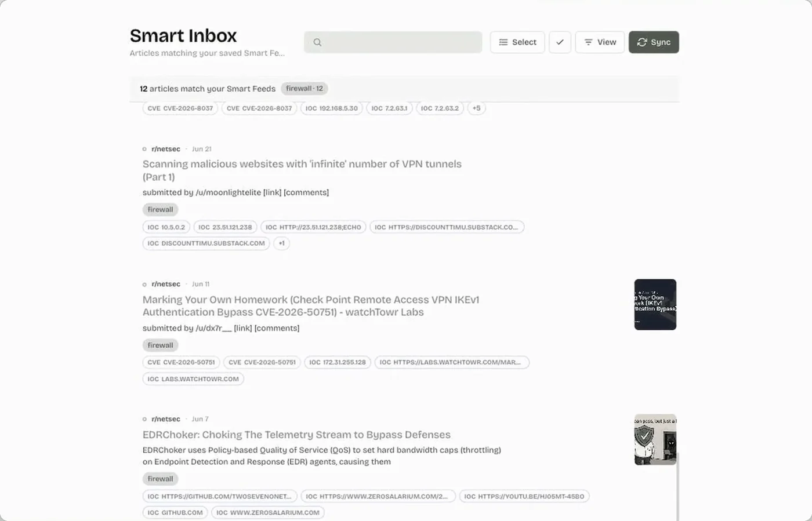Click the EDRChoker article summary paragraph
This screenshot has height=521, width=812.
pos(322,456)
